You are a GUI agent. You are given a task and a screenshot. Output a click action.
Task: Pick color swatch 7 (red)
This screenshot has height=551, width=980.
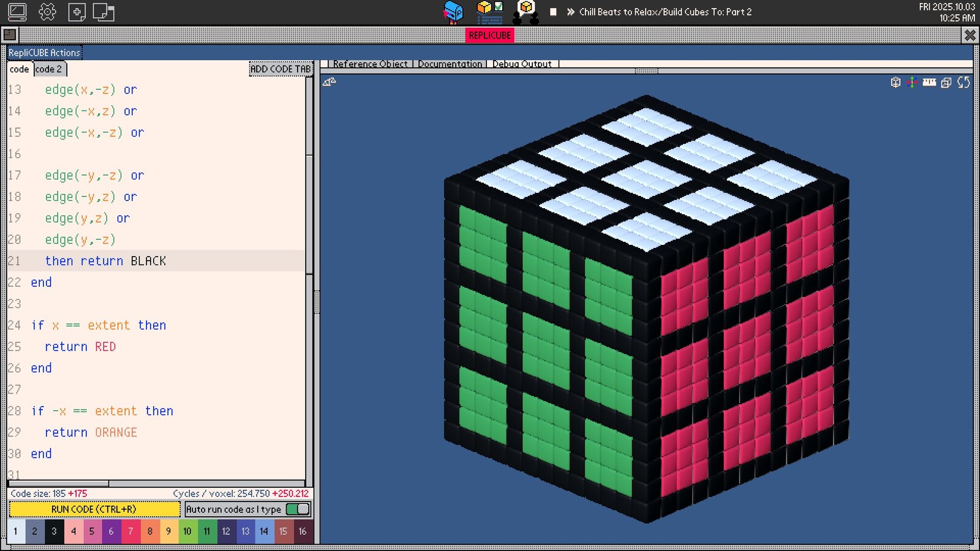click(x=130, y=531)
